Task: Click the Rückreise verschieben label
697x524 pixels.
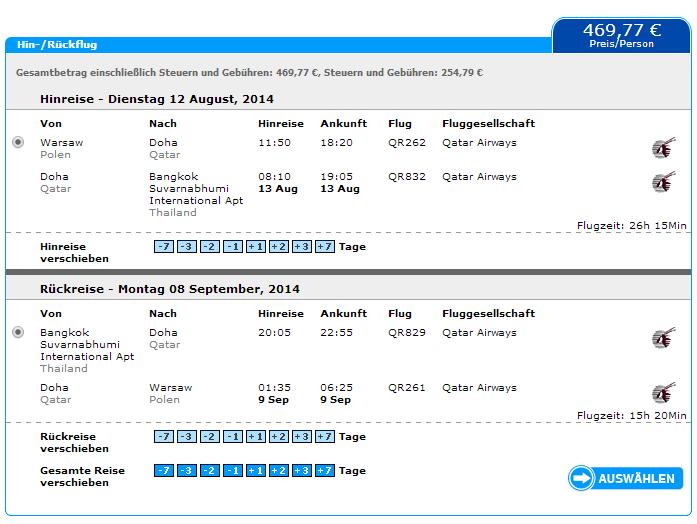Action: click(74, 442)
